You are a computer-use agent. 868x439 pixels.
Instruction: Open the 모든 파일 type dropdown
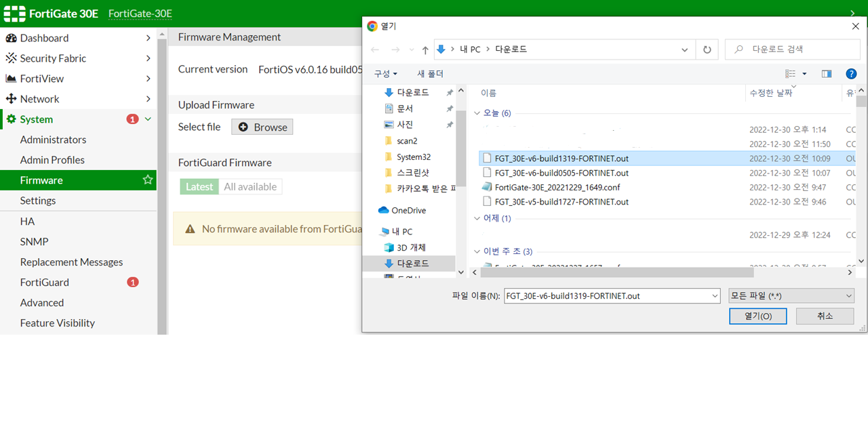point(791,296)
